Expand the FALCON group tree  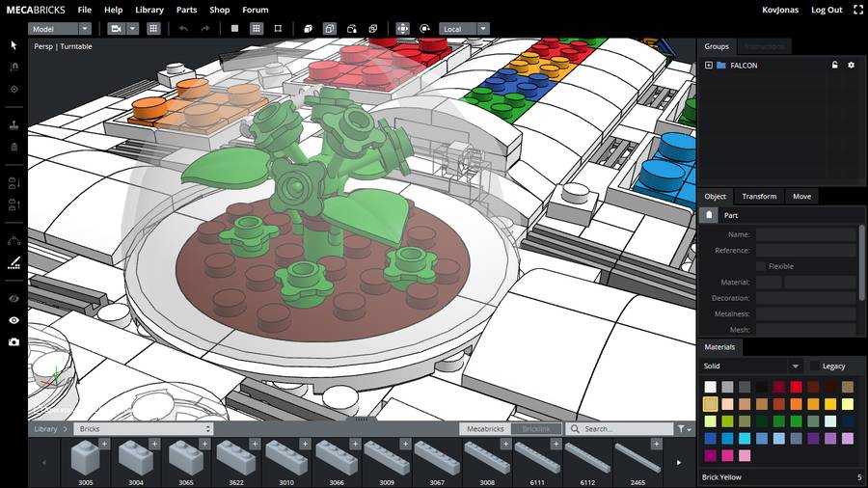tap(709, 66)
